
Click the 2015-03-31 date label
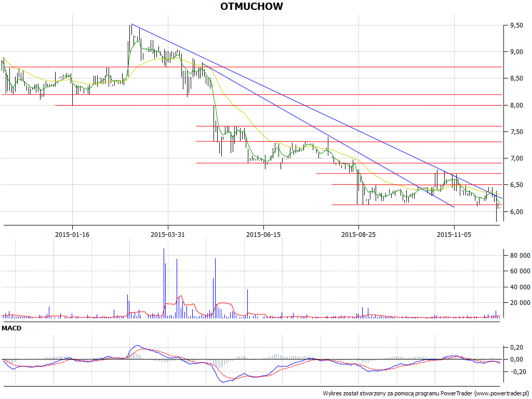click(x=168, y=234)
